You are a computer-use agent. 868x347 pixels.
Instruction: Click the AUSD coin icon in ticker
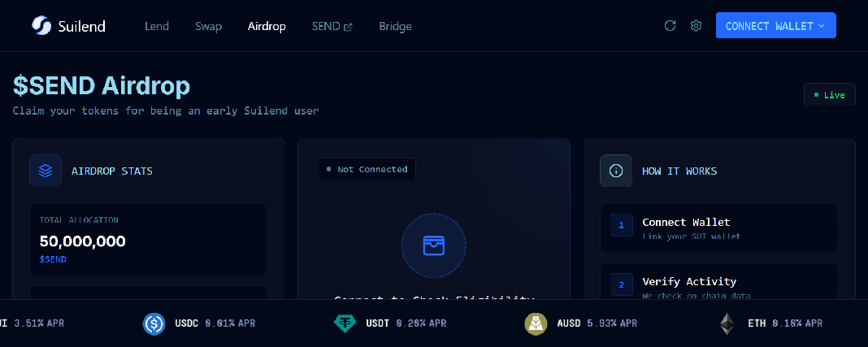point(536,323)
